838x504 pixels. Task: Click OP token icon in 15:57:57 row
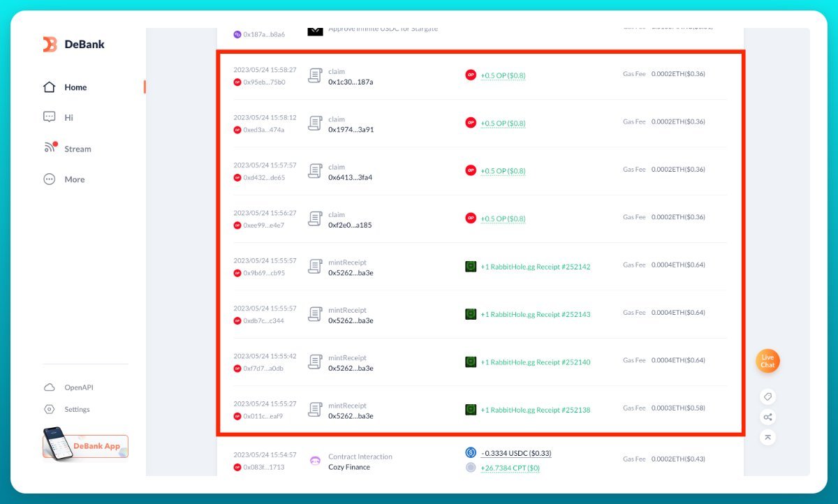point(471,170)
